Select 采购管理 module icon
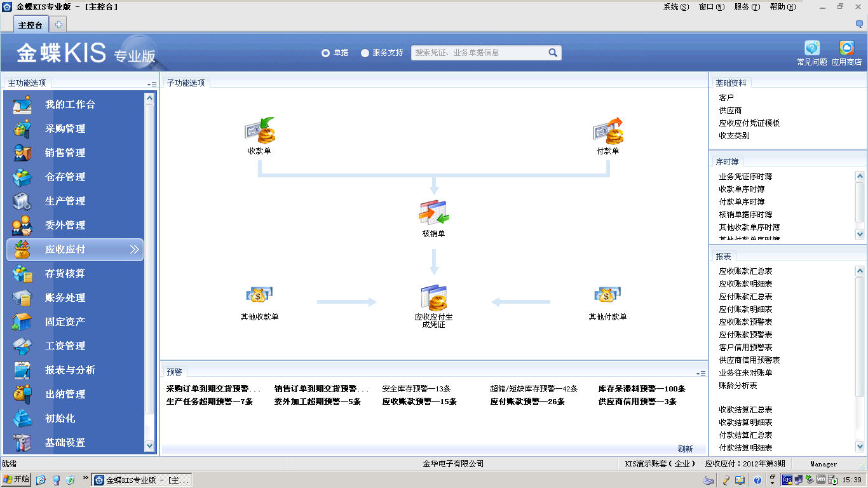 (x=22, y=128)
